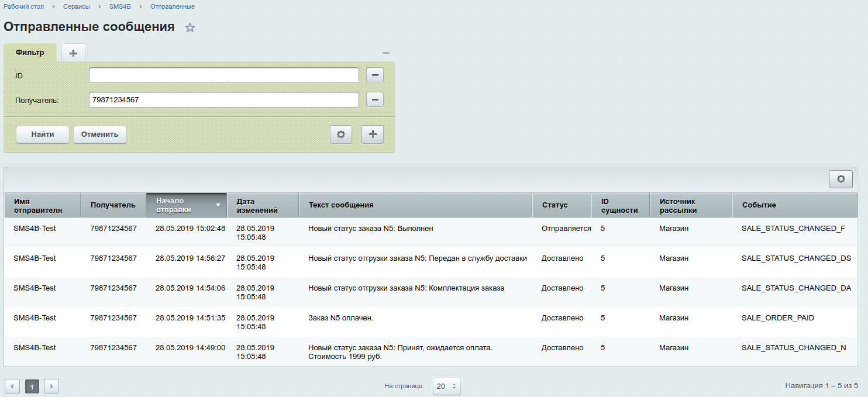Open Сервисы in breadcrumb
Viewport: 868px width, 397px height.
coord(77,6)
